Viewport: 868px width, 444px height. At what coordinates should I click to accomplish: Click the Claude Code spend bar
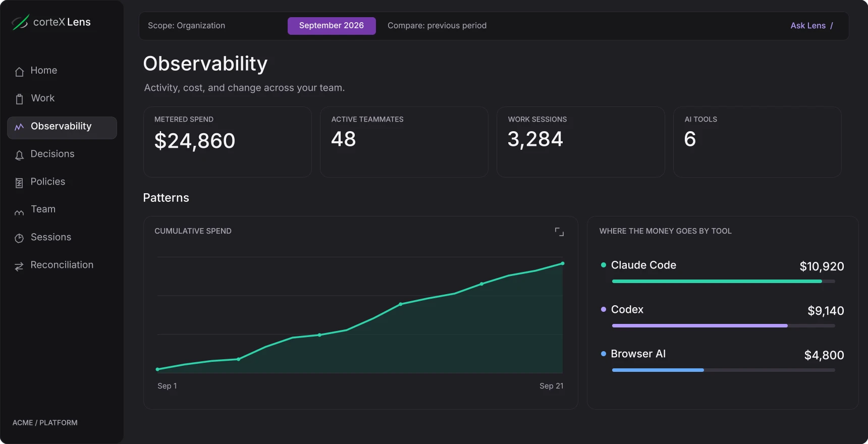pyautogui.click(x=724, y=281)
